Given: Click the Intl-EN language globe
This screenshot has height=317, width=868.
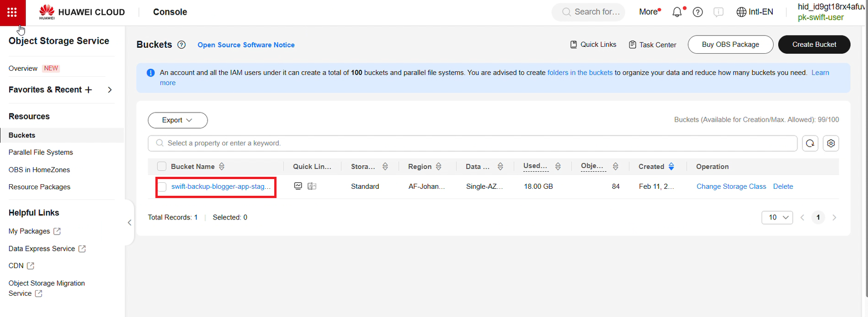Looking at the screenshot, I should (755, 12).
